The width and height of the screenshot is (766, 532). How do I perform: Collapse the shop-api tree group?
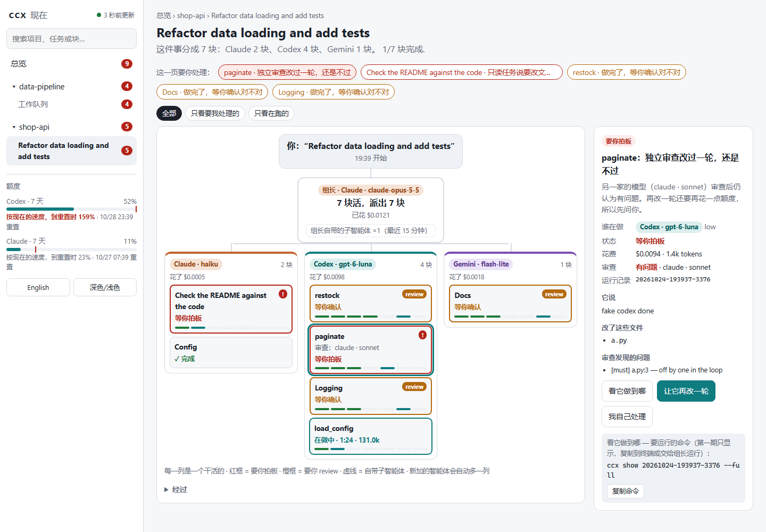coord(14,127)
